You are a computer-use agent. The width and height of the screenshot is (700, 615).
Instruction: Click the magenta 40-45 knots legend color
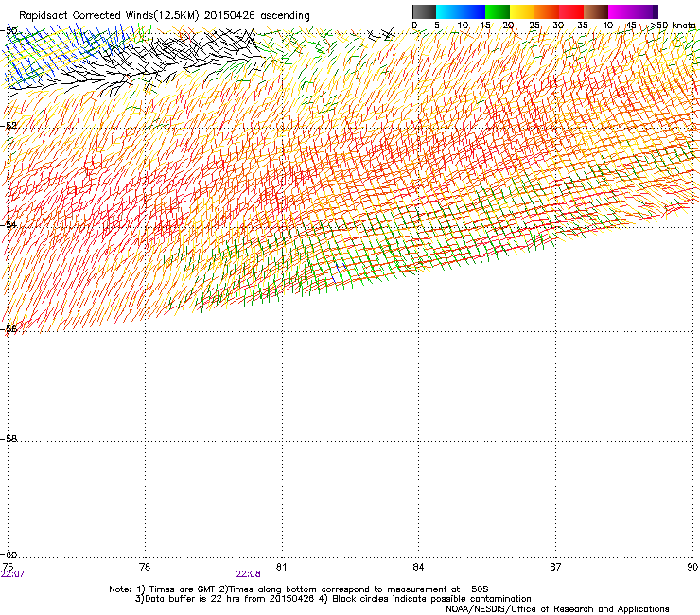click(x=621, y=11)
